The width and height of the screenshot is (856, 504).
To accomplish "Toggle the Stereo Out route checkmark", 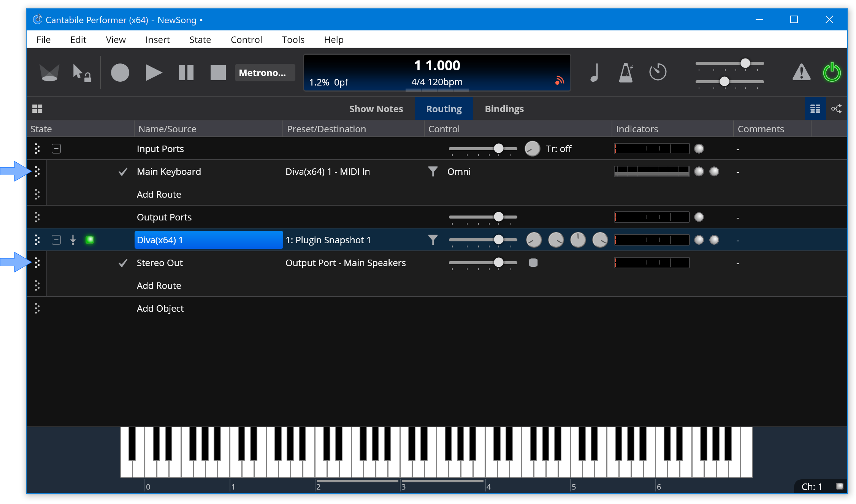I will pos(123,263).
